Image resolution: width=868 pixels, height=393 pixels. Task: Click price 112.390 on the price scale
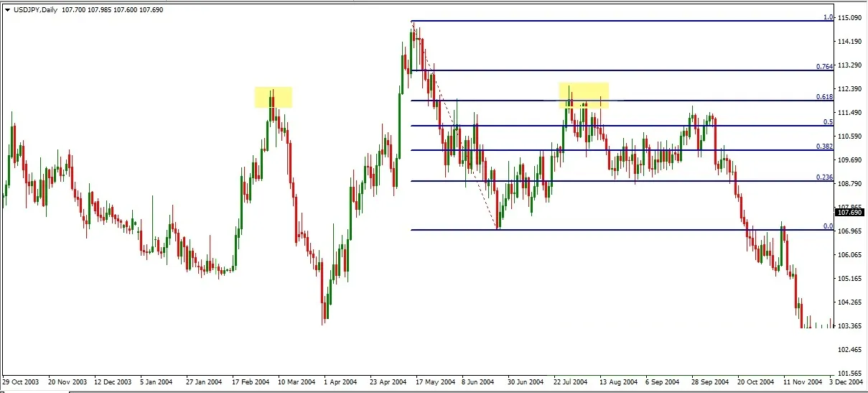click(850, 88)
